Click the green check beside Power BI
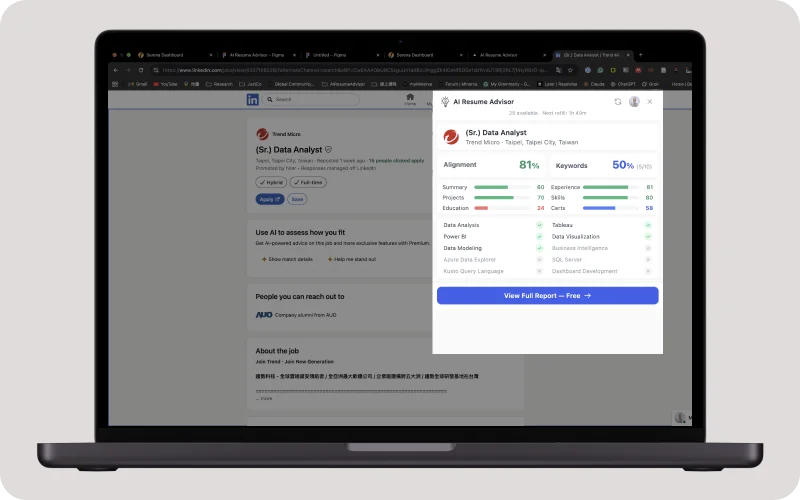 click(539, 237)
